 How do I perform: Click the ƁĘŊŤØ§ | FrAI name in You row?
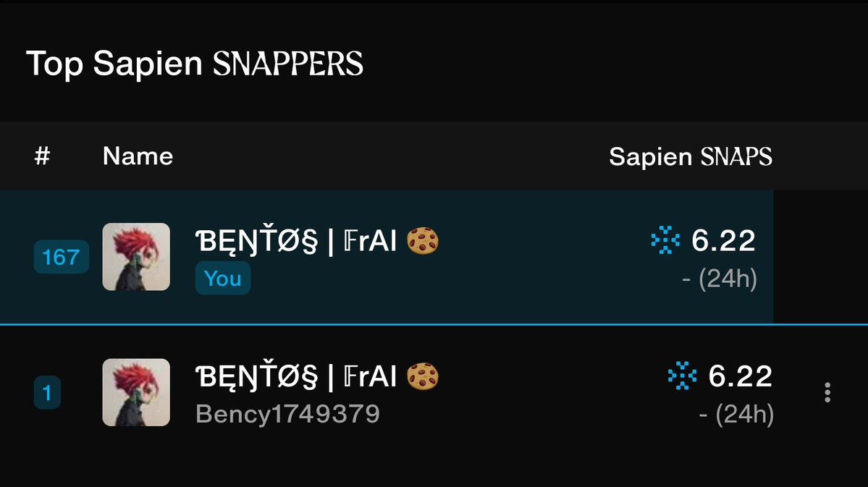pyautogui.click(x=296, y=241)
